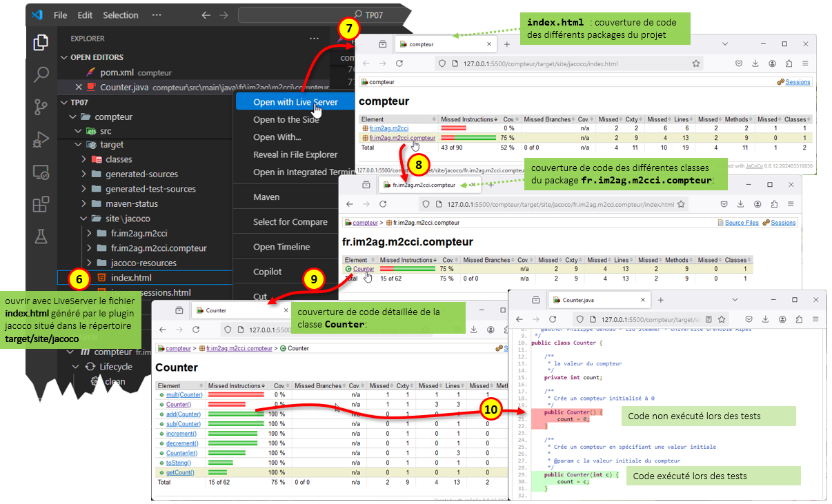Open Source Control view in activity bar
Viewport: 832px width, 504px height.
pyautogui.click(x=41, y=107)
